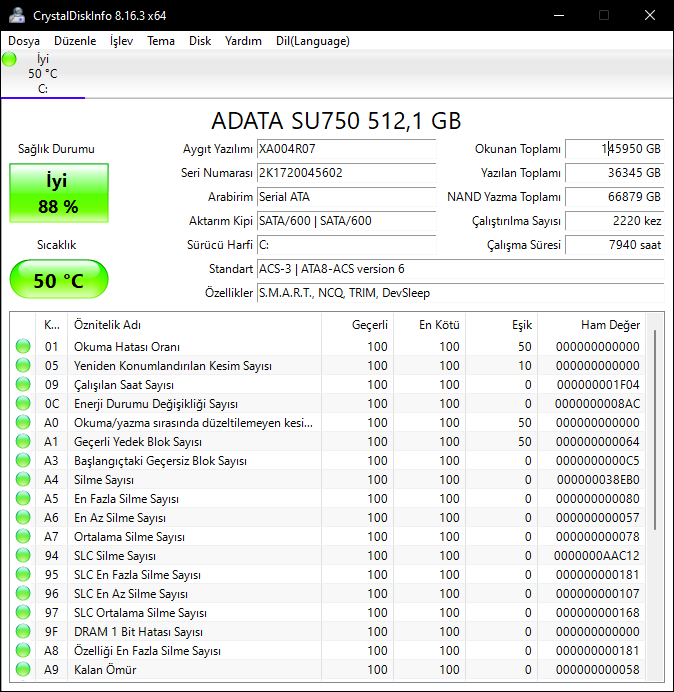Click the status icon for attribute A7
The height and width of the screenshot is (692, 674).
[x=23, y=536]
